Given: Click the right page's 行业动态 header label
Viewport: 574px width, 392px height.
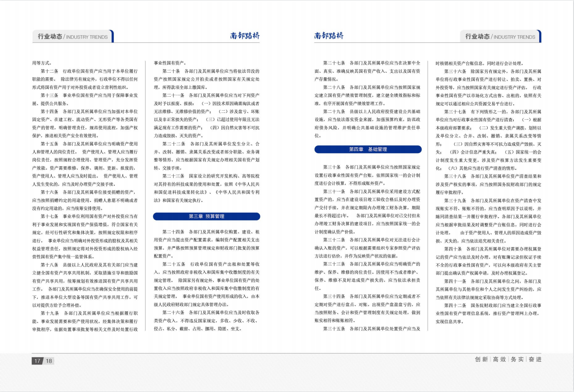Looking at the screenshot, I should 478,37.
